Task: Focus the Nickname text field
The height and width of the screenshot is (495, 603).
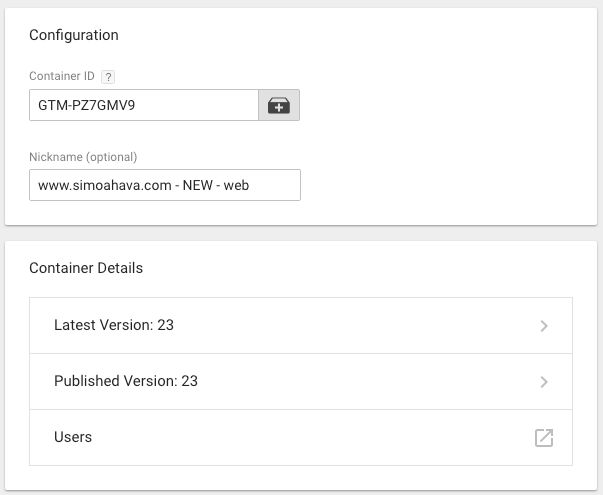Action: tap(165, 185)
